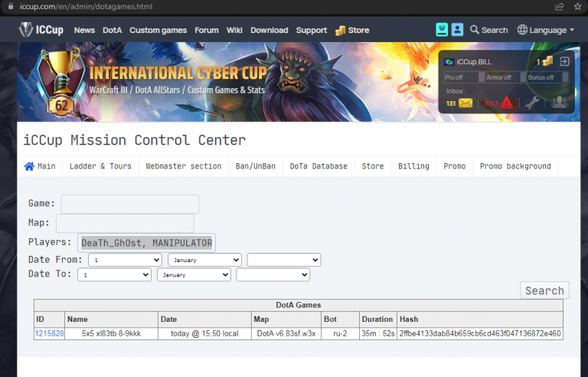
Task: Expand the Date To year dropdown
Action: tap(273, 274)
